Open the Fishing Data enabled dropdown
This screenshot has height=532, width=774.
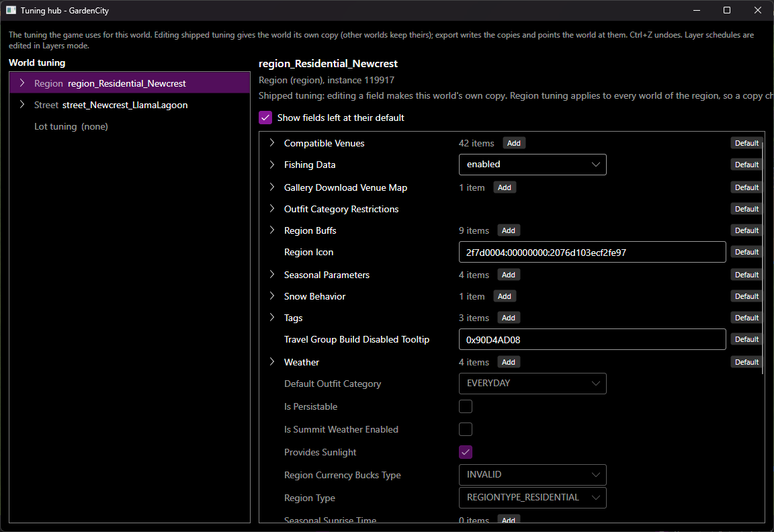(533, 165)
